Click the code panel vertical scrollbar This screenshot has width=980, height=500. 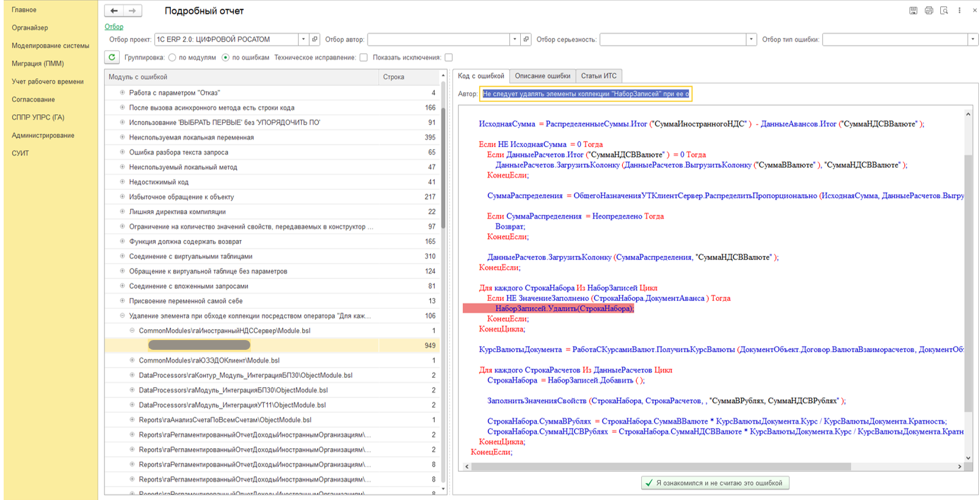click(968, 283)
